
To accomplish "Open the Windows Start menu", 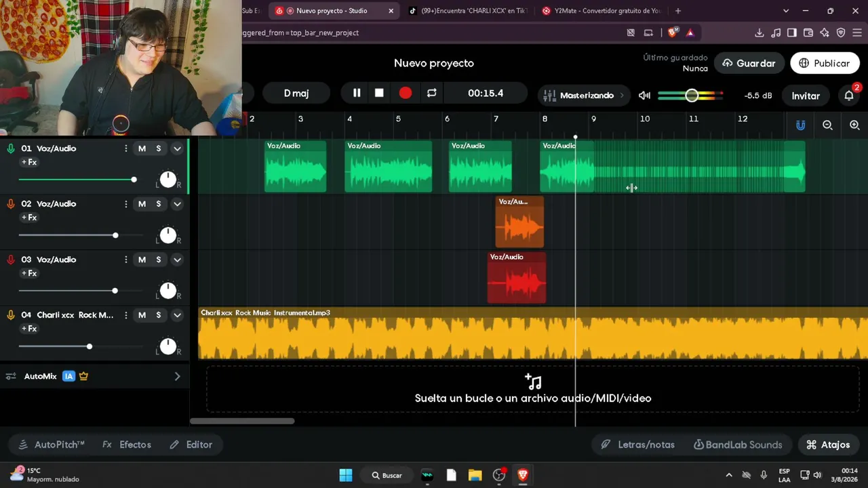I will pyautogui.click(x=346, y=475).
